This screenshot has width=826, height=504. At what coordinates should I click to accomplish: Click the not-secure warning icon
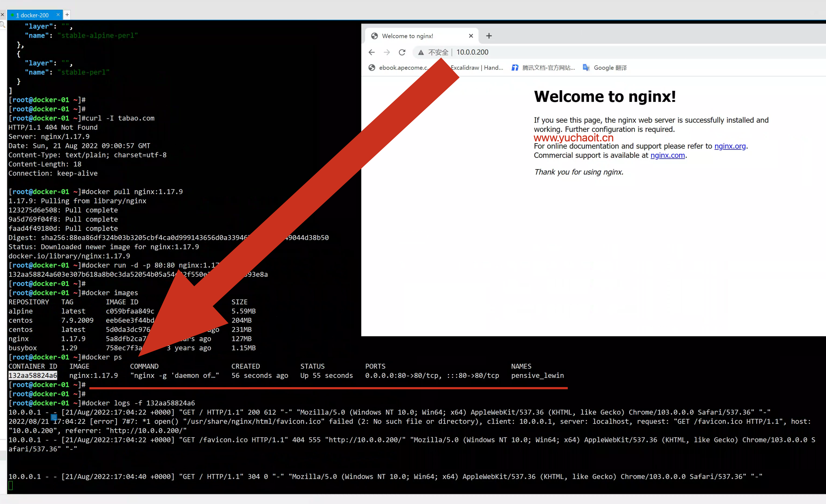(421, 52)
